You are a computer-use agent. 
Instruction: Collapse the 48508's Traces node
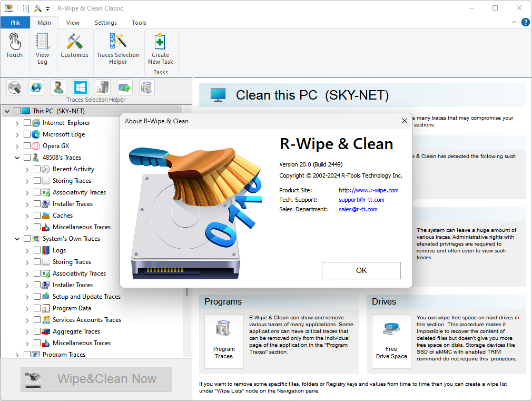tap(17, 158)
